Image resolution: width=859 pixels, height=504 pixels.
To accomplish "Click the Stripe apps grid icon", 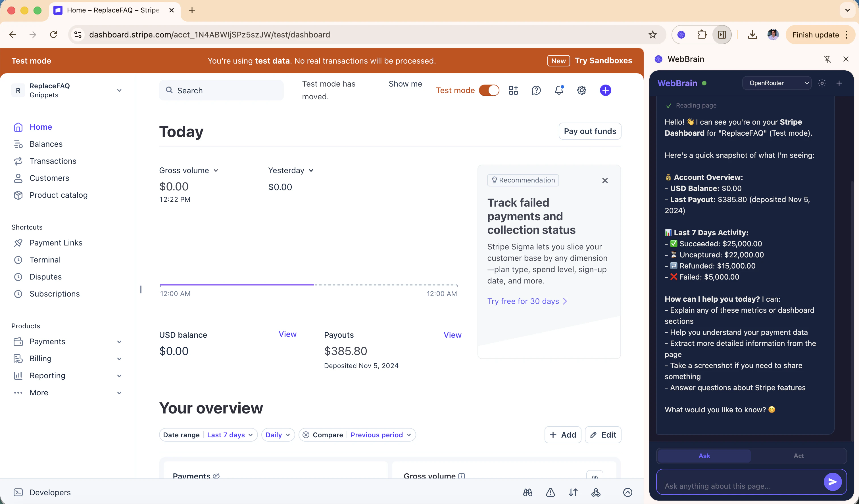I will tap(513, 90).
